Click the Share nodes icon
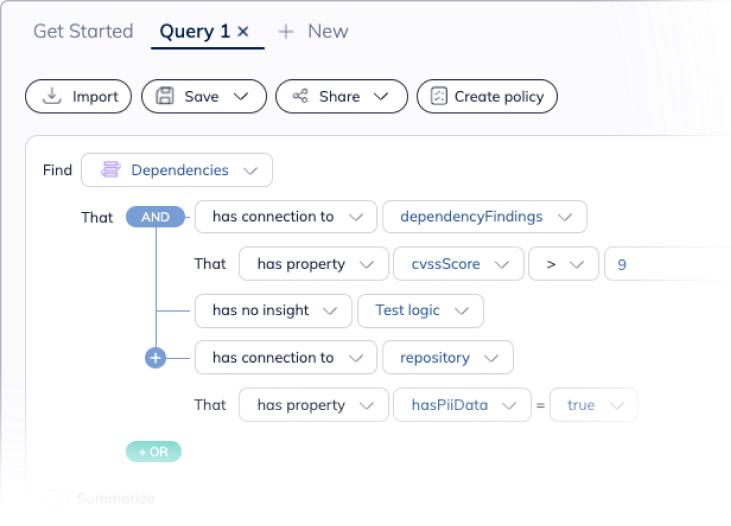The width and height of the screenshot is (731, 526). [x=300, y=97]
